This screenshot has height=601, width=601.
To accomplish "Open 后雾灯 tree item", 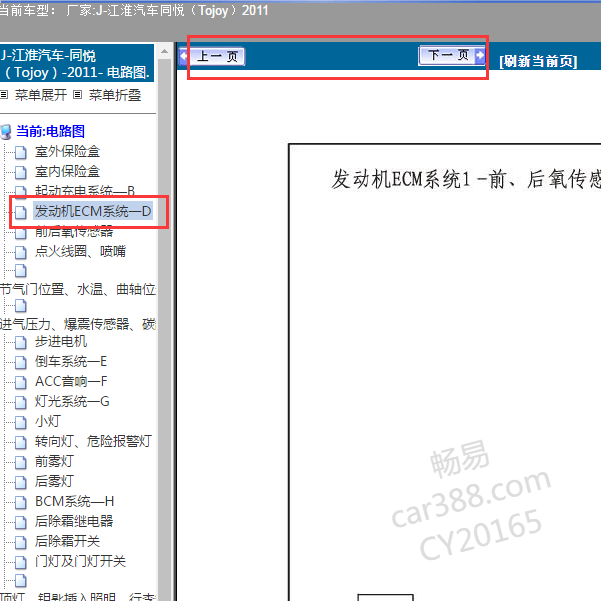I will click(x=54, y=481).
